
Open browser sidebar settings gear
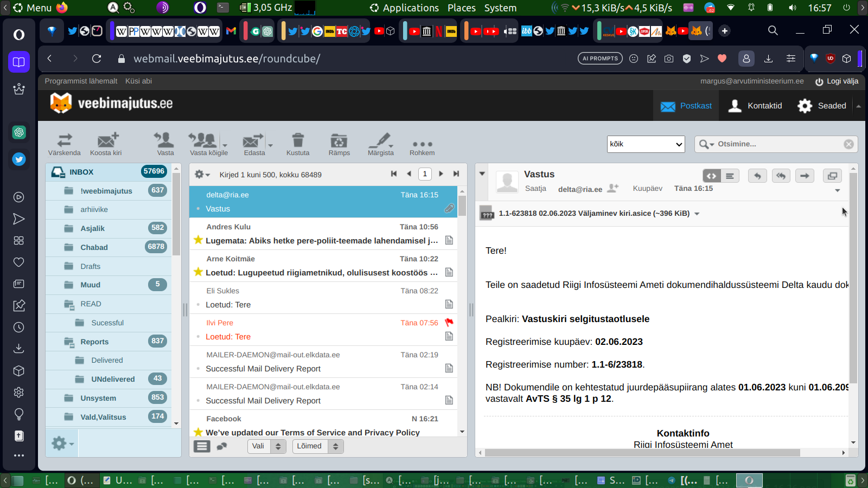(19, 393)
